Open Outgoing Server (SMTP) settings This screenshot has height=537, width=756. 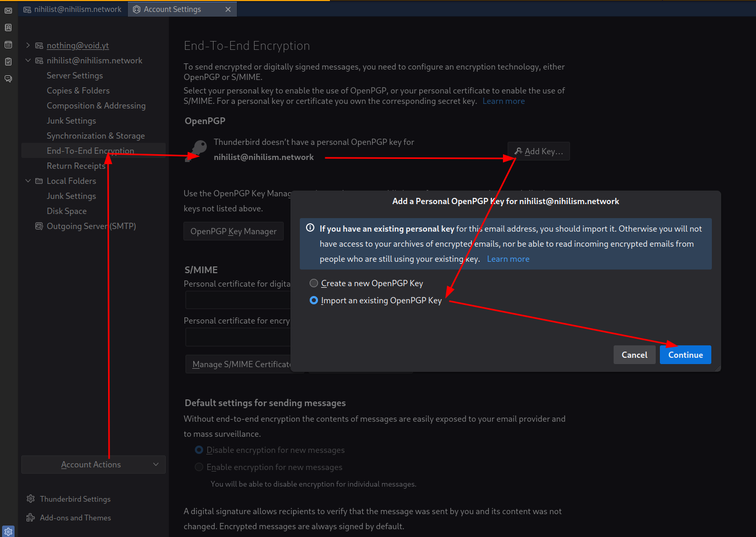[91, 226]
